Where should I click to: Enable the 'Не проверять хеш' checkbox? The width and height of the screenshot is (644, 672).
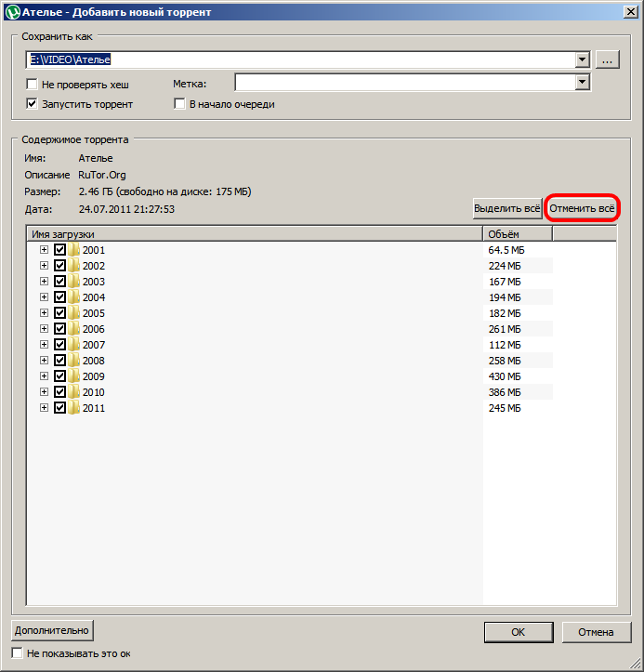coord(33,85)
